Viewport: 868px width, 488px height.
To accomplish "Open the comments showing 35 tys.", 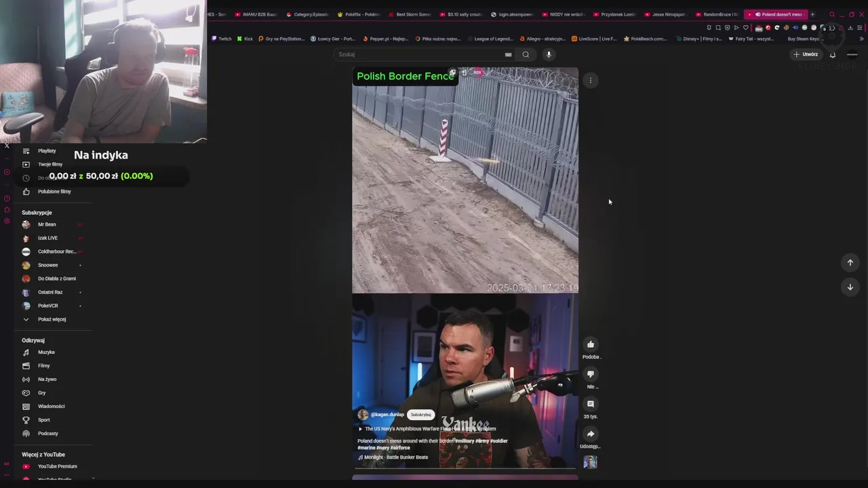I will click(x=591, y=404).
